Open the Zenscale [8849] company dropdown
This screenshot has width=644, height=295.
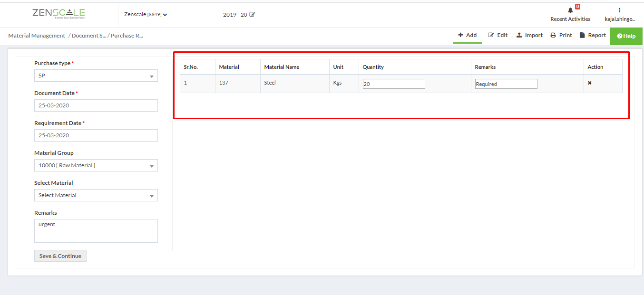146,15
